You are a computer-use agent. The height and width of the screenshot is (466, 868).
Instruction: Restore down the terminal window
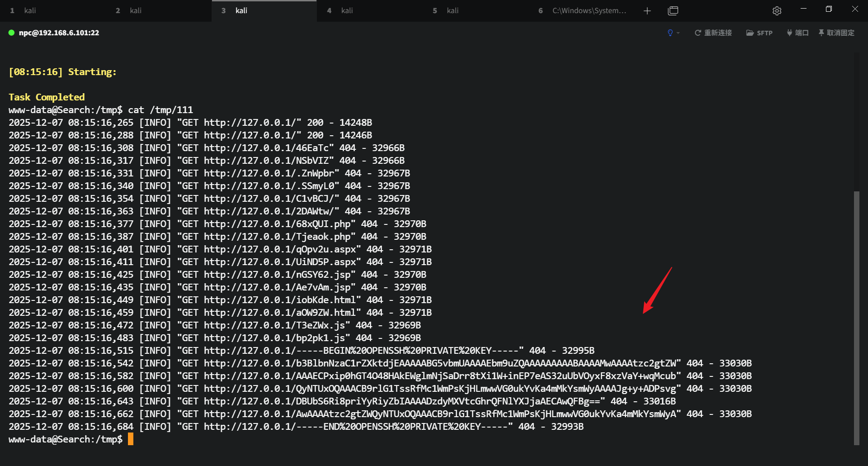click(829, 9)
